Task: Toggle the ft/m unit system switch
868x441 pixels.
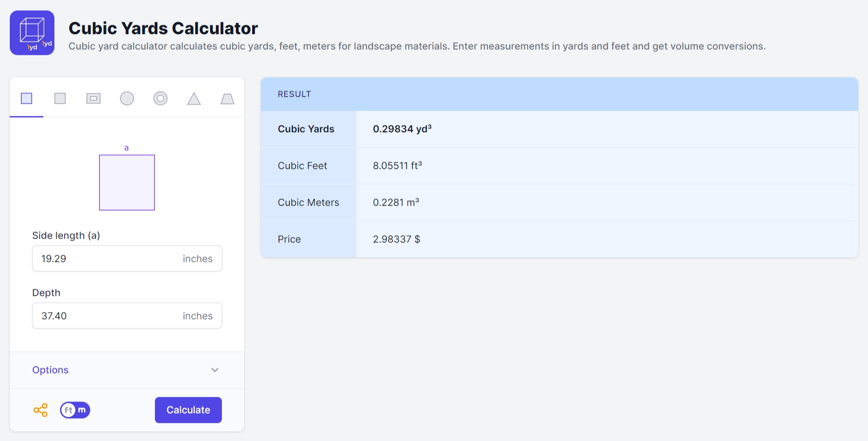Action: tap(75, 410)
